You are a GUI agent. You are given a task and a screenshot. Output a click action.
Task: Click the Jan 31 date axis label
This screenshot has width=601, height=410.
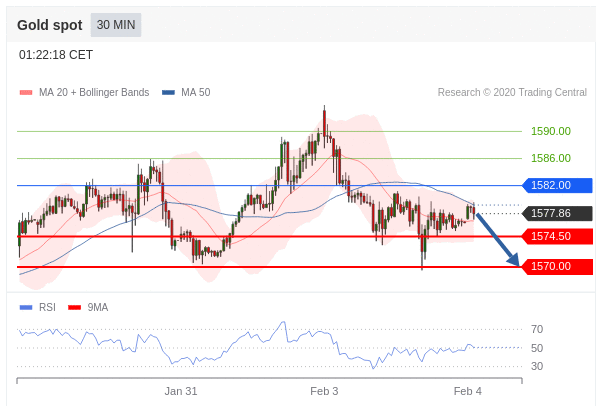pos(181,391)
